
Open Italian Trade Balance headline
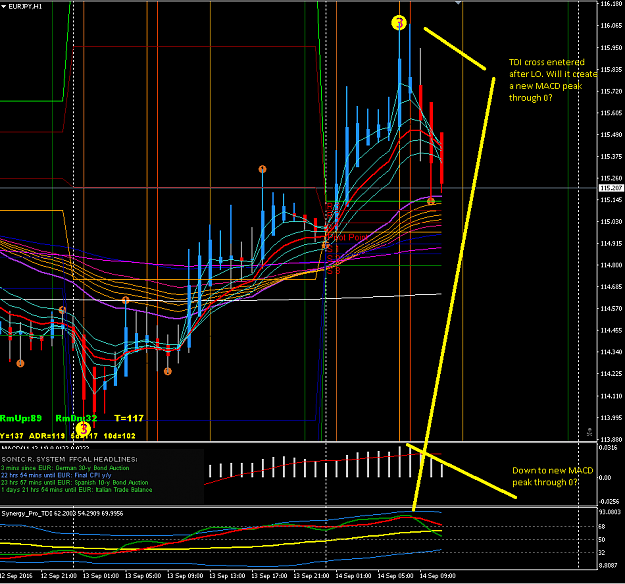click(77, 490)
